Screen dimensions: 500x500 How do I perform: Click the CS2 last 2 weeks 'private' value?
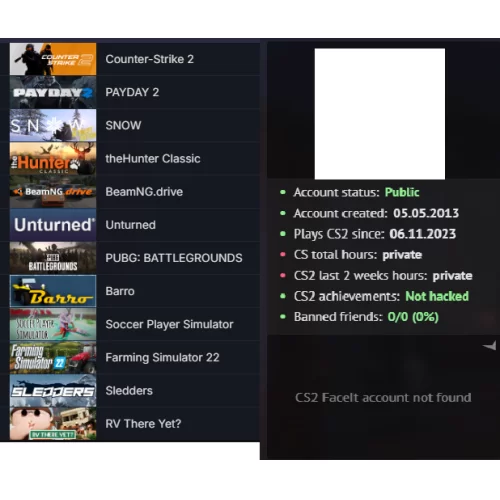(x=452, y=276)
